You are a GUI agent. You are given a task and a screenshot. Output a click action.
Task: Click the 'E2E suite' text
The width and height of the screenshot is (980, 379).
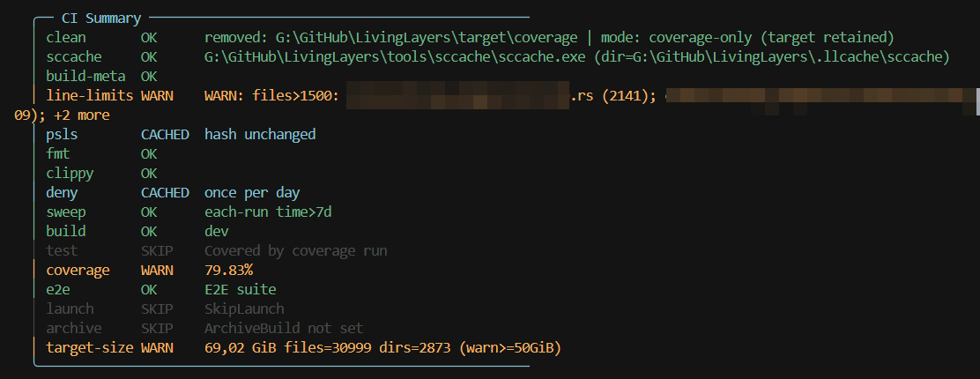pyautogui.click(x=241, y=289)
